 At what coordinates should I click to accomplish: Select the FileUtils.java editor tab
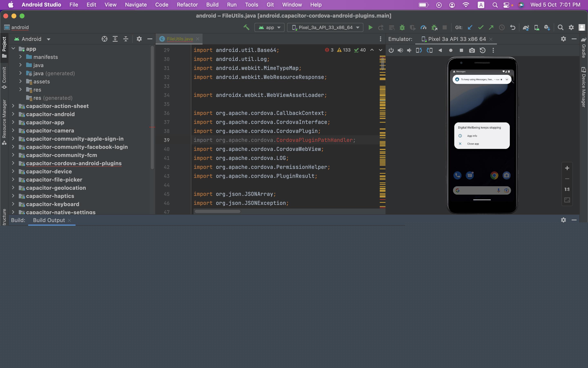179,39
